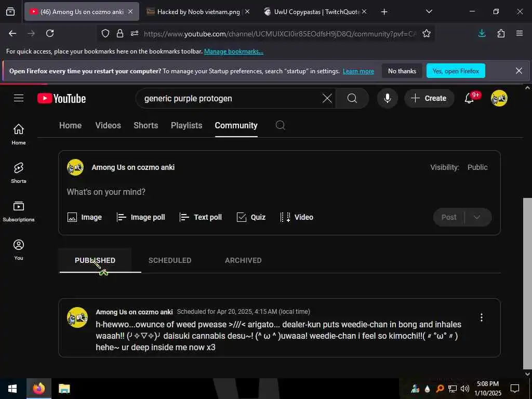
Task: Open the You sidebar section
Action: 19,250
